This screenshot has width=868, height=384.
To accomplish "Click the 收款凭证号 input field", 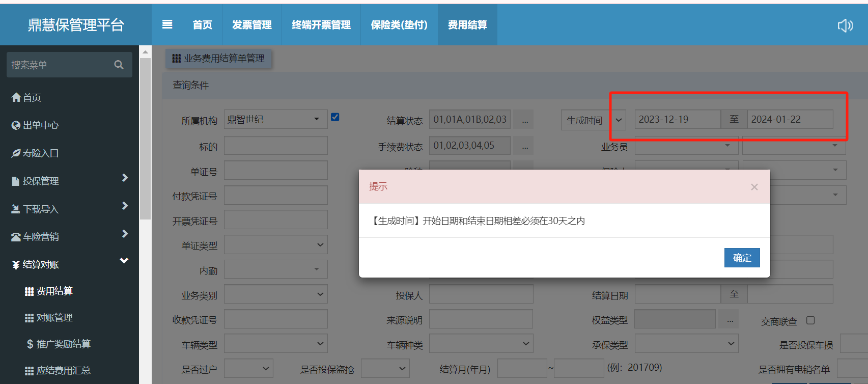I will [275, 319].
